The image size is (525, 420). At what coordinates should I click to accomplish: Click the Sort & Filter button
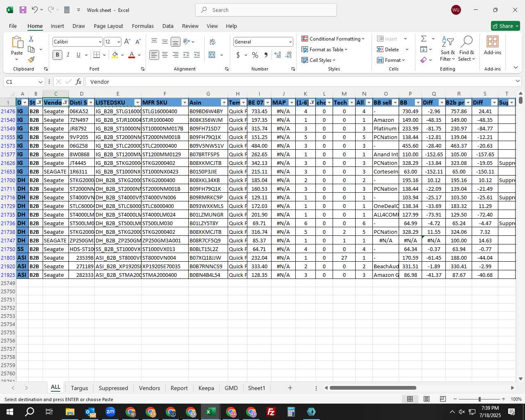[447, 48]
